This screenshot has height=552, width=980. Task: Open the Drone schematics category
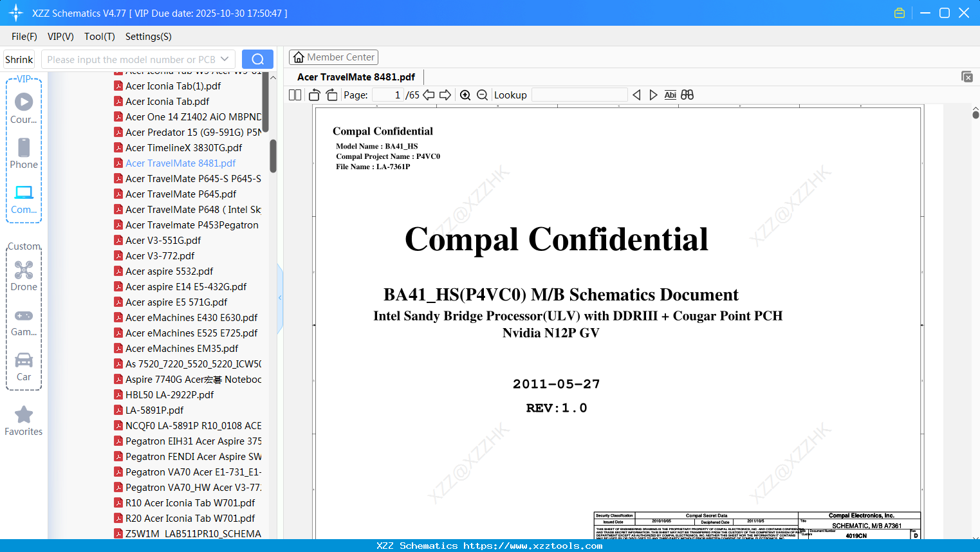24,276
